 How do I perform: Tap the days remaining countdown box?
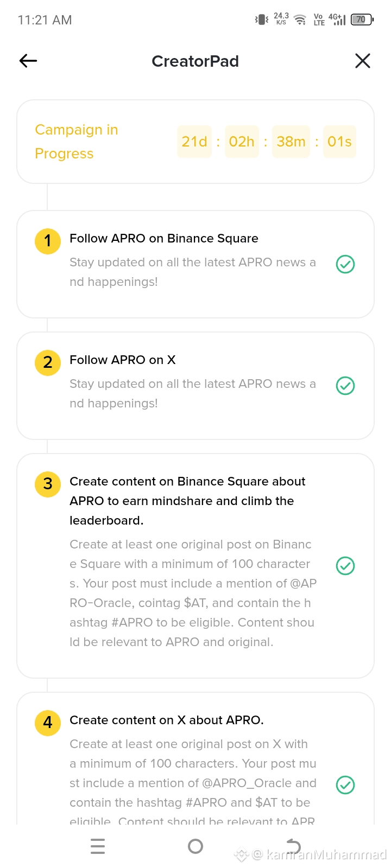point(194,142)
